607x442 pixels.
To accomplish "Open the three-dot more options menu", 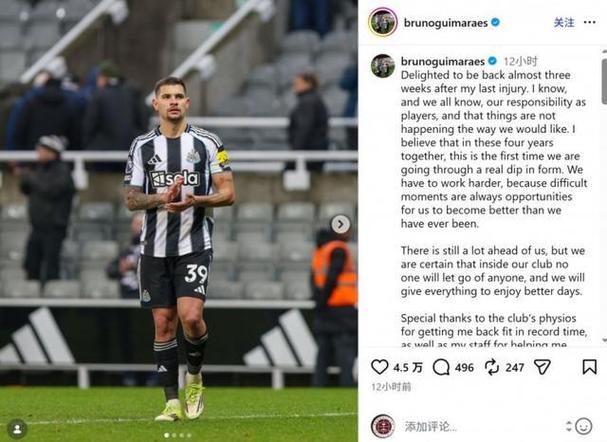I will pyautogui.click(x=589, y=22).
